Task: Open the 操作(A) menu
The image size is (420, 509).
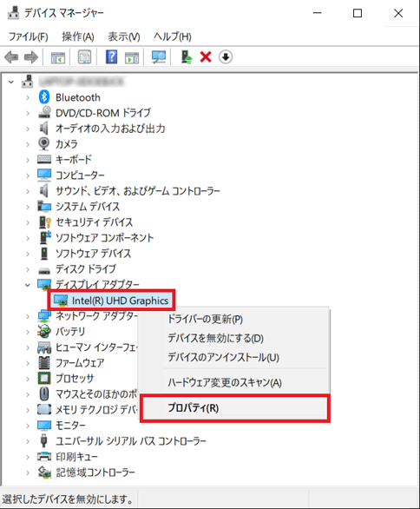Action: [78, 36]
